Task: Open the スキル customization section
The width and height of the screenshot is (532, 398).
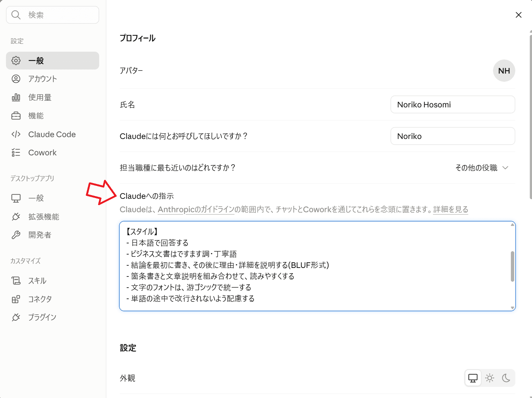Action: pos(52,281)
